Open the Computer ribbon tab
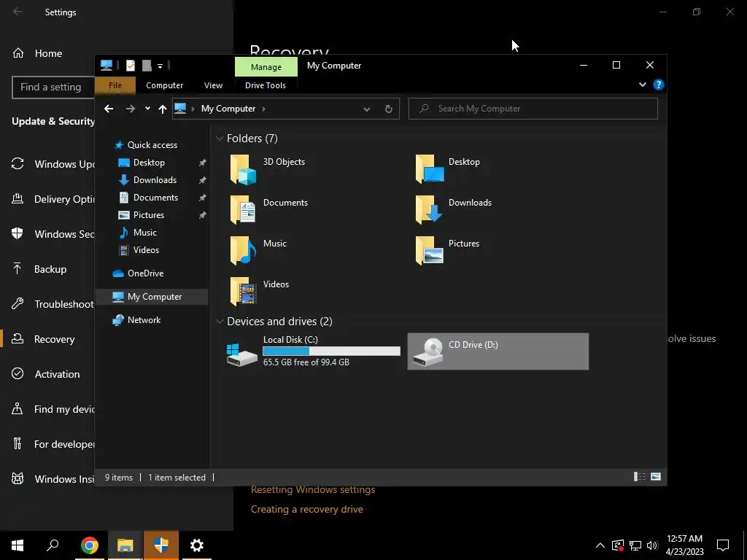This screenshot has height=560, width=747. pyautogui.click(x=164, y=85)
